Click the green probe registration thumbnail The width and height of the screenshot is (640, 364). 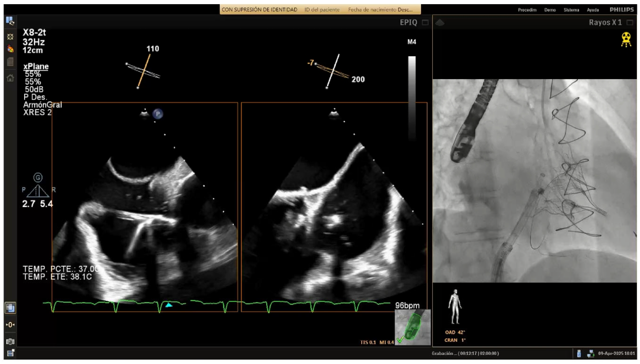click(413, 327)
